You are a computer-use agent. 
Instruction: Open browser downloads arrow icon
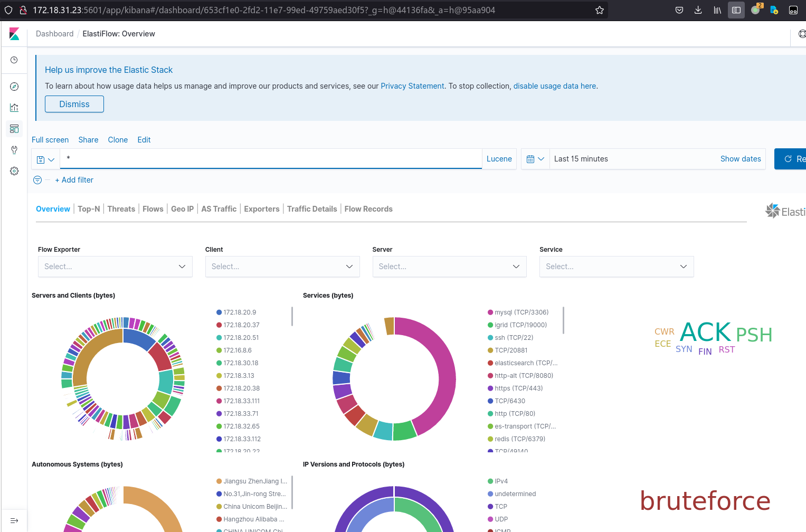698,10
